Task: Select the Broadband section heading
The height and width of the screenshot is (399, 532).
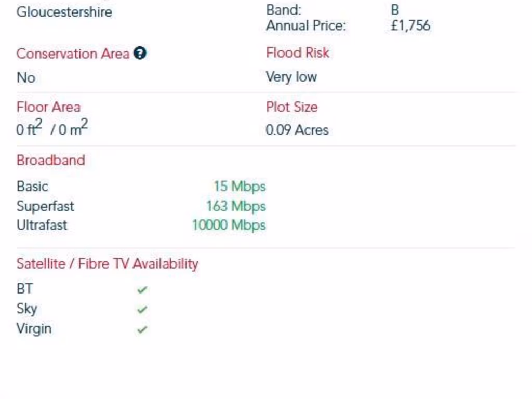Action: [x=50, y=160]
